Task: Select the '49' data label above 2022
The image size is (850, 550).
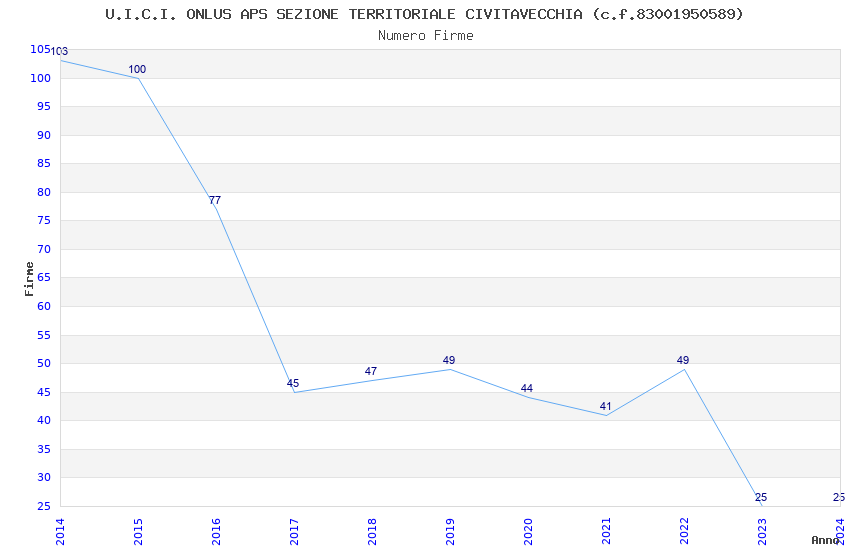Action: (x=683, y=360)
